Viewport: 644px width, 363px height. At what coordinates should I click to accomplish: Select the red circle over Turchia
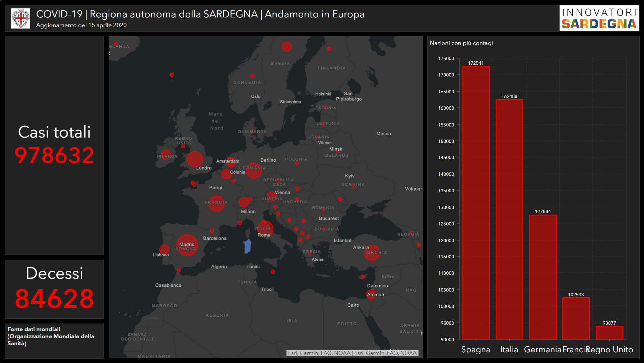tap(371, 253)
